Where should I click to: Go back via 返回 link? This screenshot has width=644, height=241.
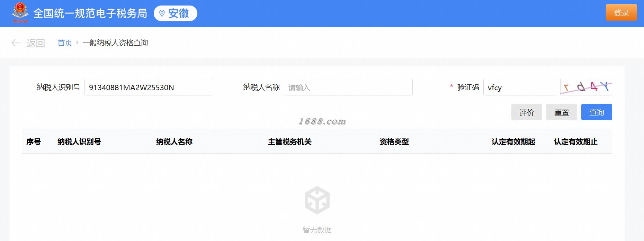[36, 43]
